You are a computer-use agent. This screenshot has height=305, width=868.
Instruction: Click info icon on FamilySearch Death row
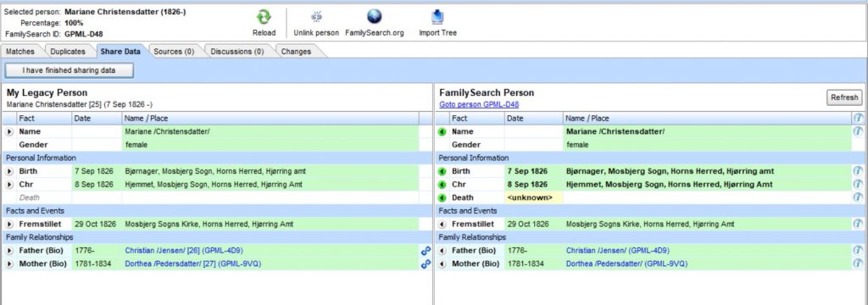coord(859,197)
